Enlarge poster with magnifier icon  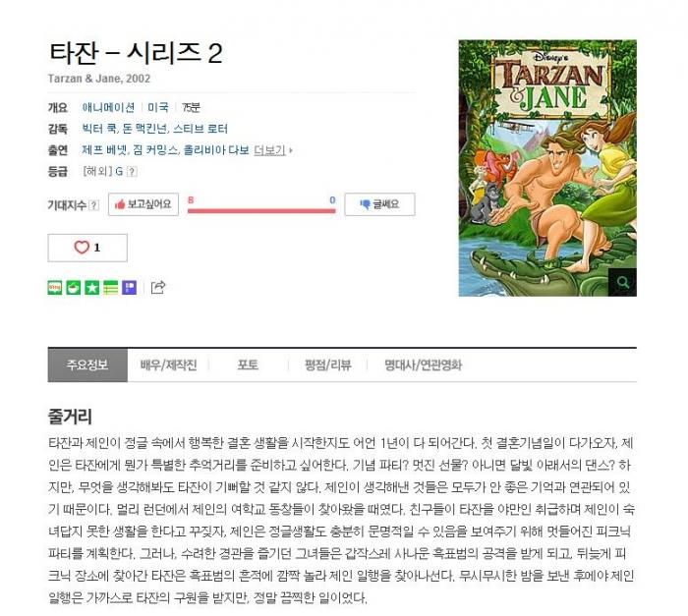coord(622,282)
